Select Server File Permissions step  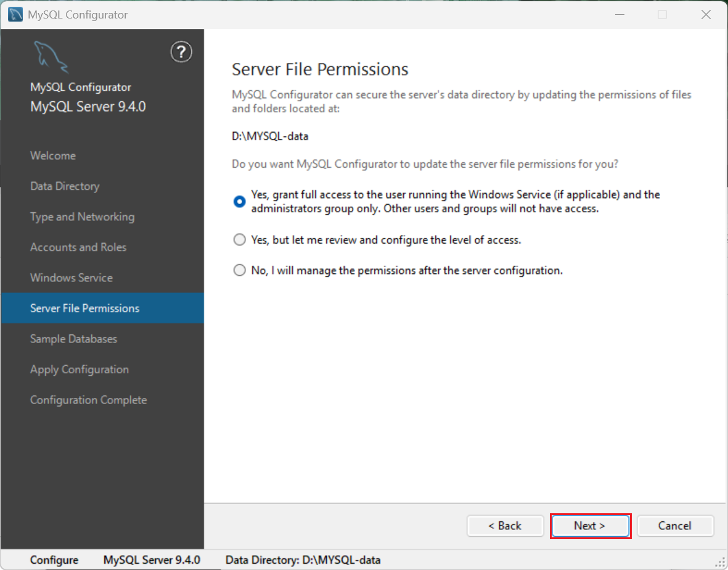(102, 308)
